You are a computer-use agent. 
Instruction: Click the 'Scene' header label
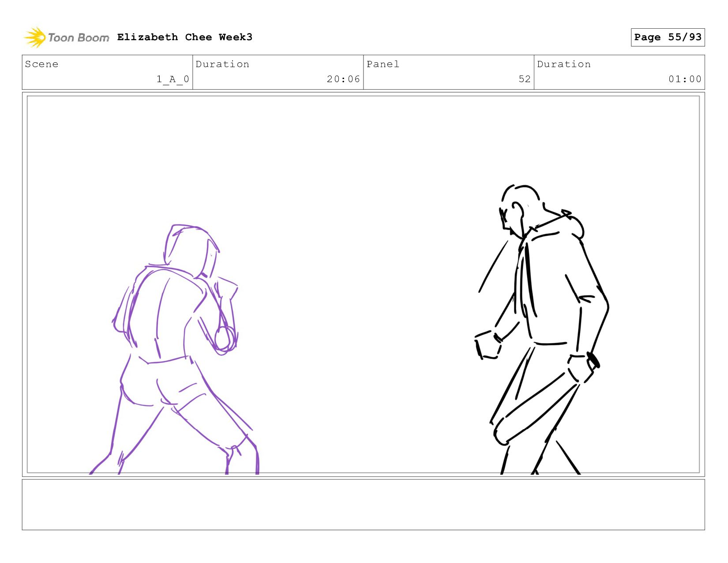click(x=41, y=64)
